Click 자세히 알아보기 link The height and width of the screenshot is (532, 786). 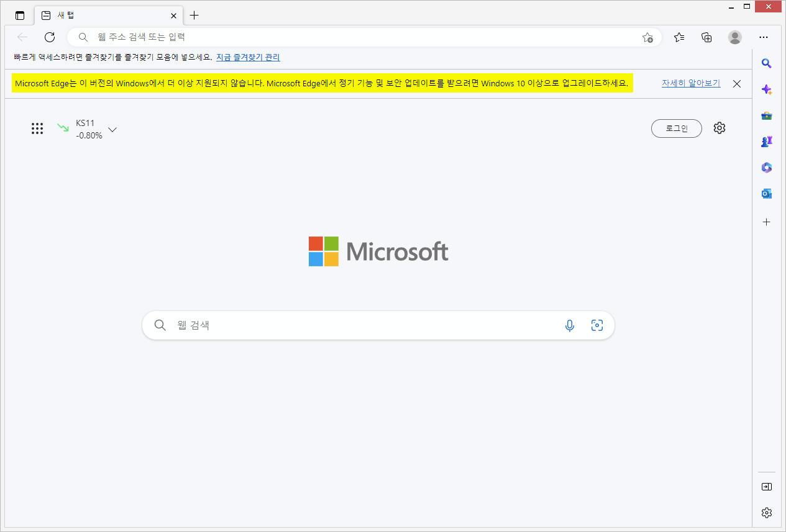tap(691, 83)
